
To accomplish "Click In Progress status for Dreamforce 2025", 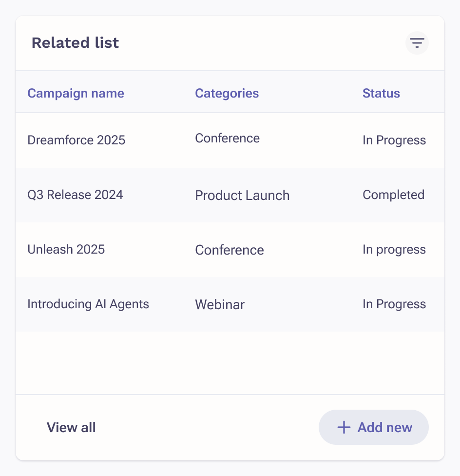I will pyautogui.click(x=394, y=140).
